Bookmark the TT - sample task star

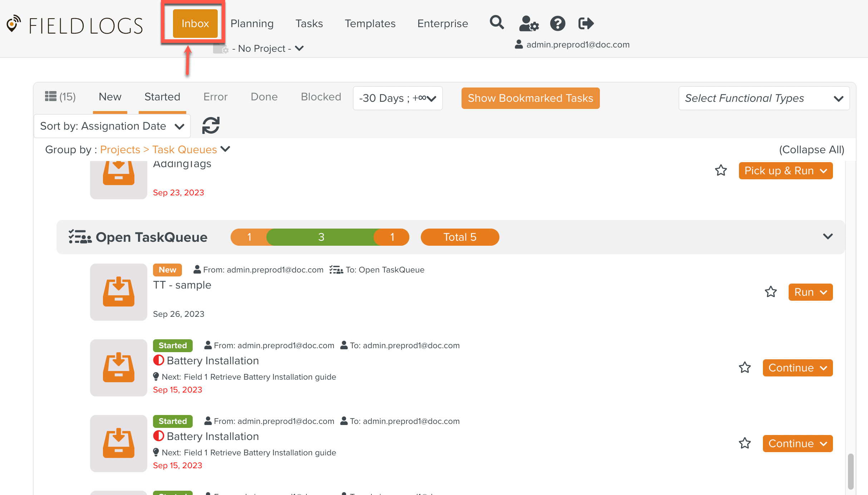point(770,292)
